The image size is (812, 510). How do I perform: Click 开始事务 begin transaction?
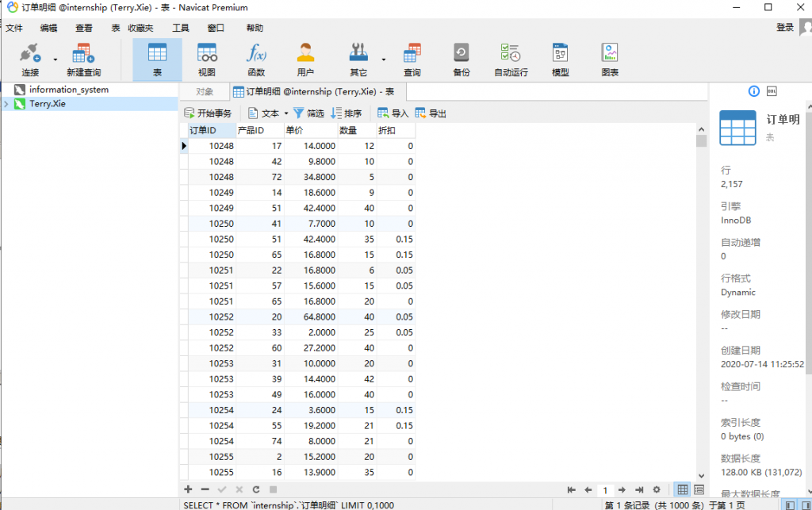coord(209,113)
